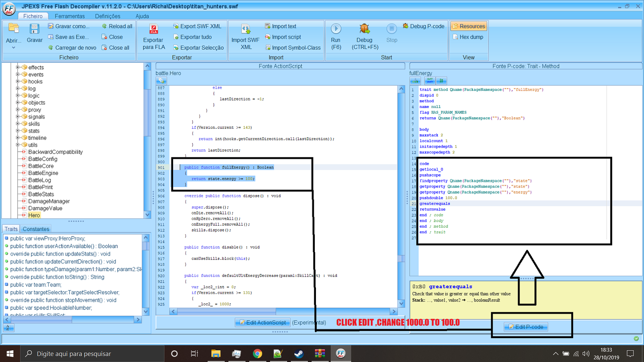
Task: Click the ActionScript panel horizontal scrollbar
Action: point(227,311)
